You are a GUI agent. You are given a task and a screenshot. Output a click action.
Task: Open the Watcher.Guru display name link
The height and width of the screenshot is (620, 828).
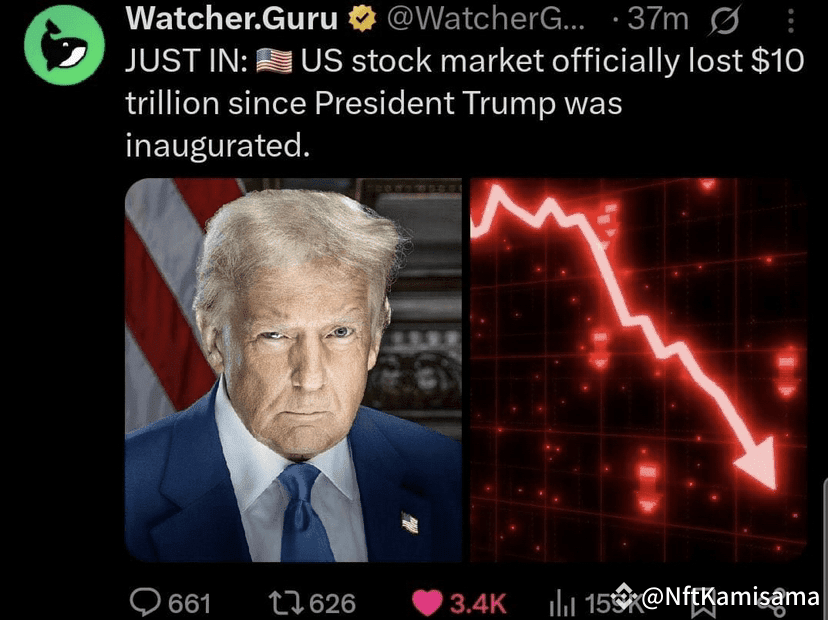click(231, 19)
